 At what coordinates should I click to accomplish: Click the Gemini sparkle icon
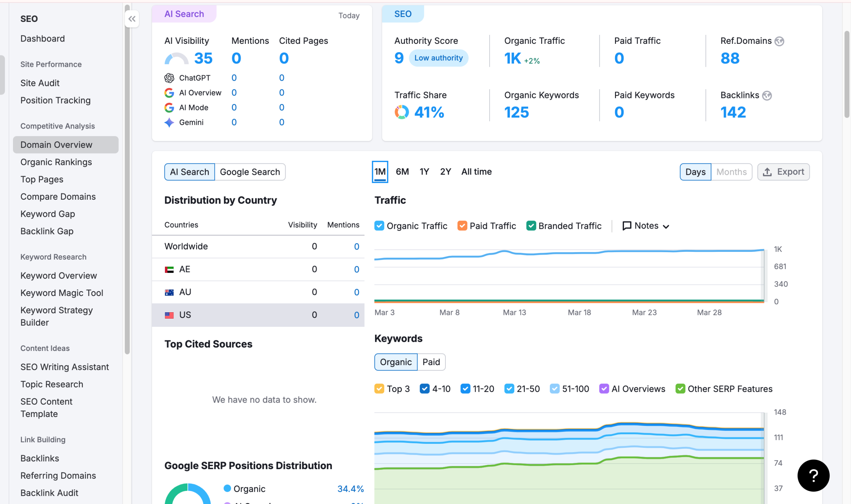pyautogui.click(x=169, y=123)
